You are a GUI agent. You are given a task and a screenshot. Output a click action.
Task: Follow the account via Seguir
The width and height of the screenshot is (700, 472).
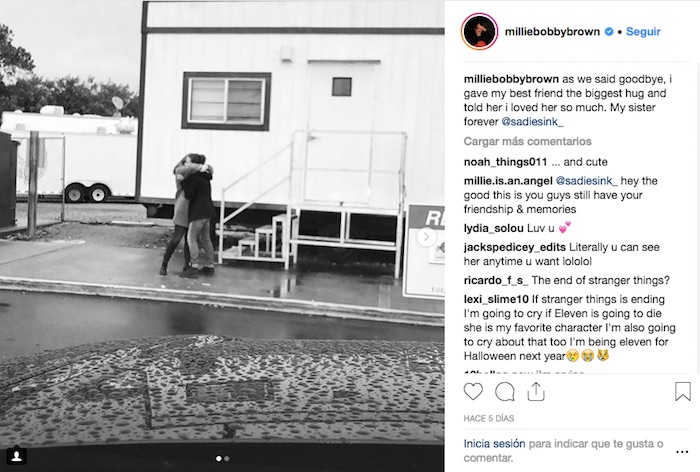[643, 31]
